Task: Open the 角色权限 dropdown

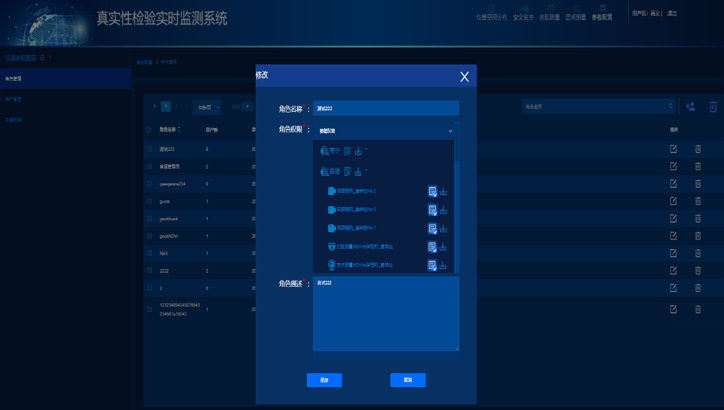Action: (385, 131)
